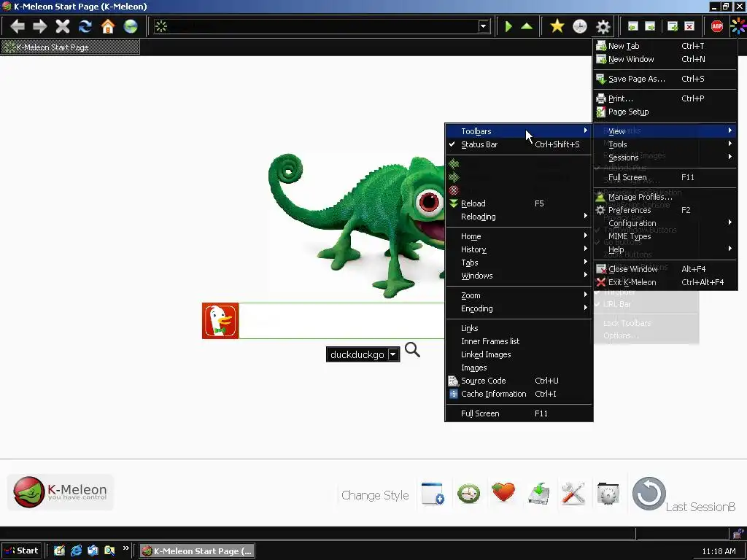Viewport: 747px width, 560px height.
Task: Click the globe search toolbar icon
Action: click(131, 26)
